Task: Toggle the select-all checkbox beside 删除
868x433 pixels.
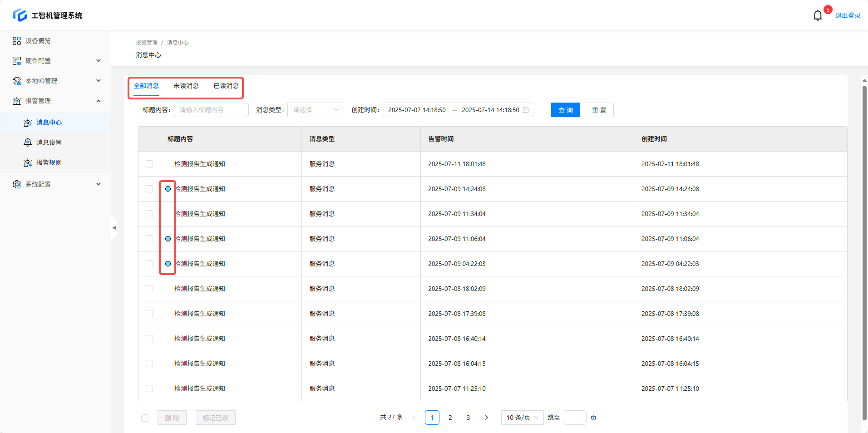Action: tap(145, 418)
